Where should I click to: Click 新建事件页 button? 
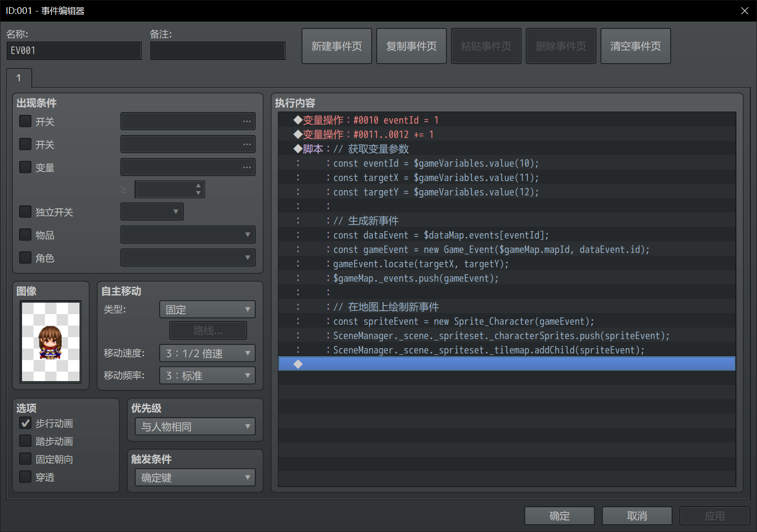pos(337,46)
